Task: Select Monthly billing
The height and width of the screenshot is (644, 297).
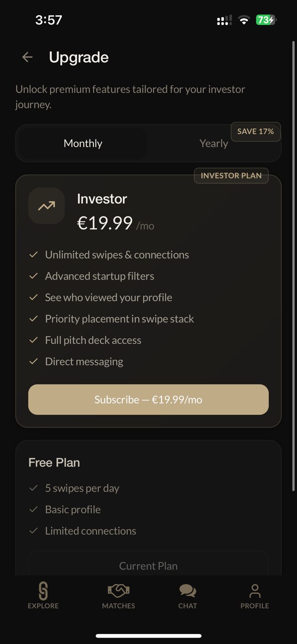Action: [x=82, y=143]
